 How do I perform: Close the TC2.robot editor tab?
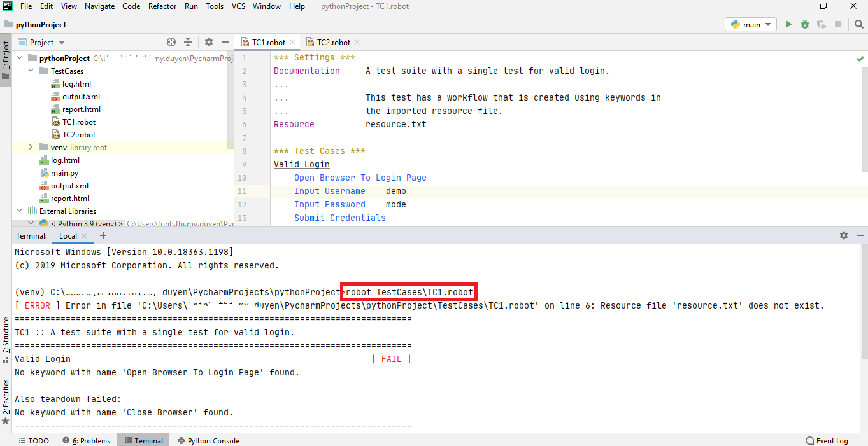pyautogui.click(x=357, y=42)
